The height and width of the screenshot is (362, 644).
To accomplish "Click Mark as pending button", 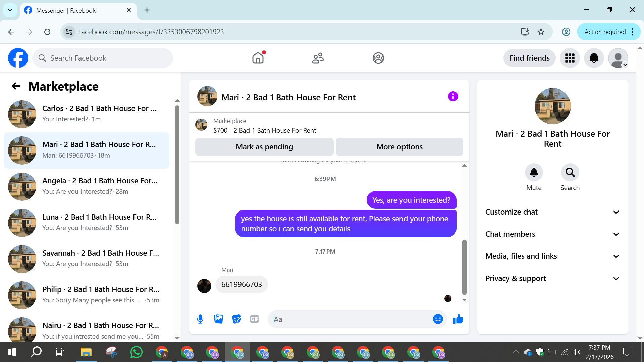I will pos(264,147).
